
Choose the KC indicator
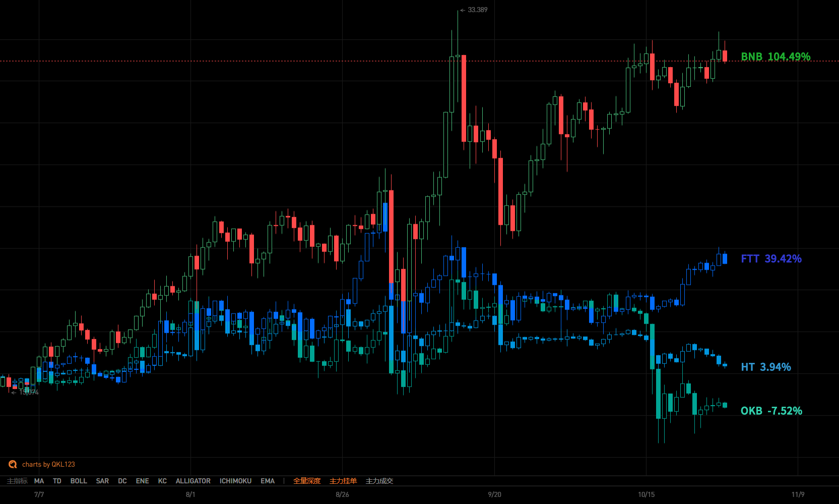point(162,481)
